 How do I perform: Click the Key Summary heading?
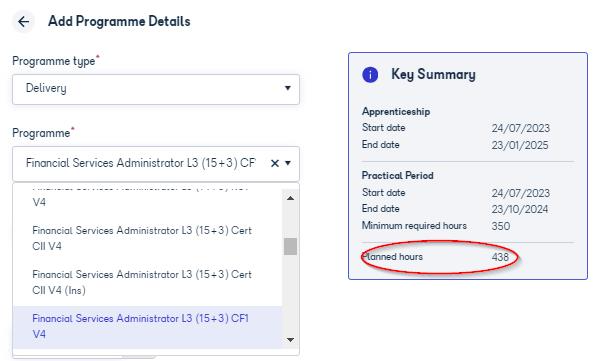click(433, 74)
